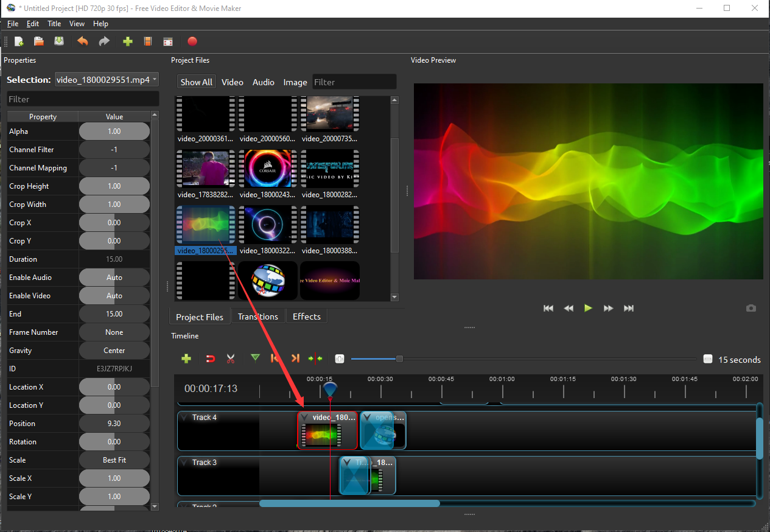Toggle the snapping magnet in timeline toolbar
Screen dimensions: 770x532
(x=211, y=359)
